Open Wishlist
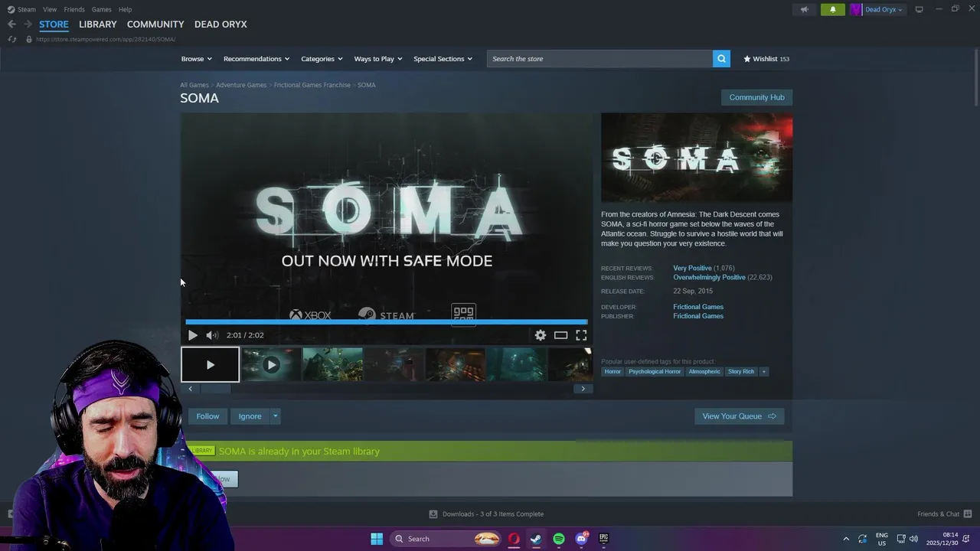 tap(766, 59)
